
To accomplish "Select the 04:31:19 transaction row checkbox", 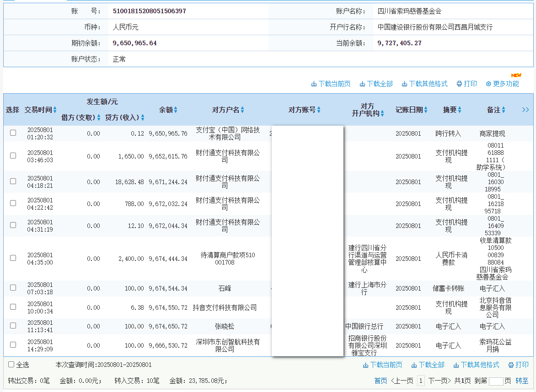I will click(13, 225).
